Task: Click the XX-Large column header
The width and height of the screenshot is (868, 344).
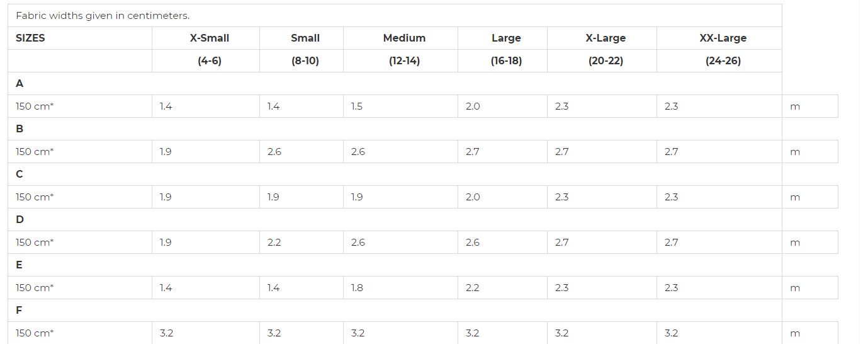Action: (x=723, y=38)
